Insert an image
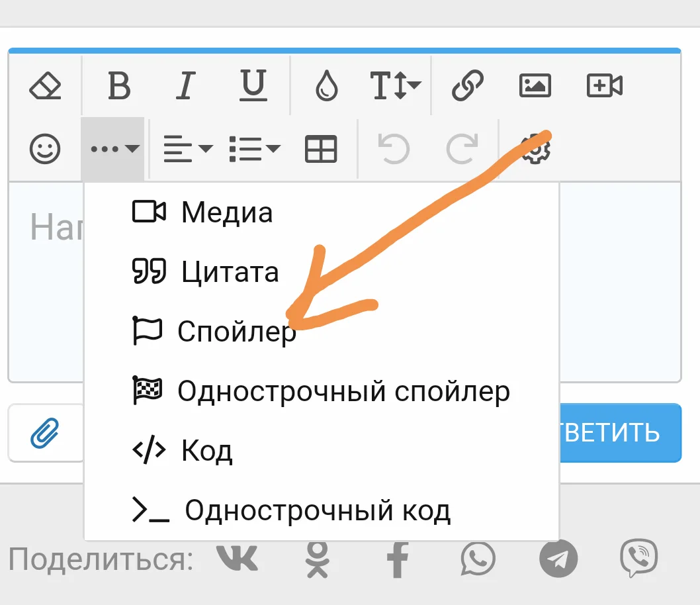Image resolution: width=700 pixels, height=605 pixels. pyautogui.click(x=535, y=85)
